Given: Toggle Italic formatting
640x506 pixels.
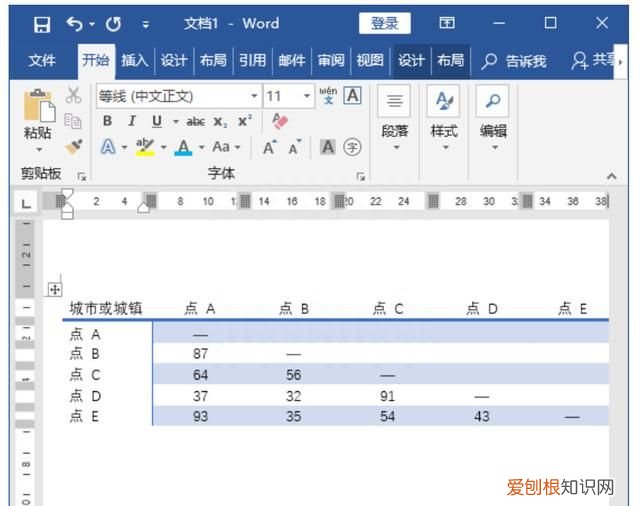Looking at the screenshot, I should point(131,121).
